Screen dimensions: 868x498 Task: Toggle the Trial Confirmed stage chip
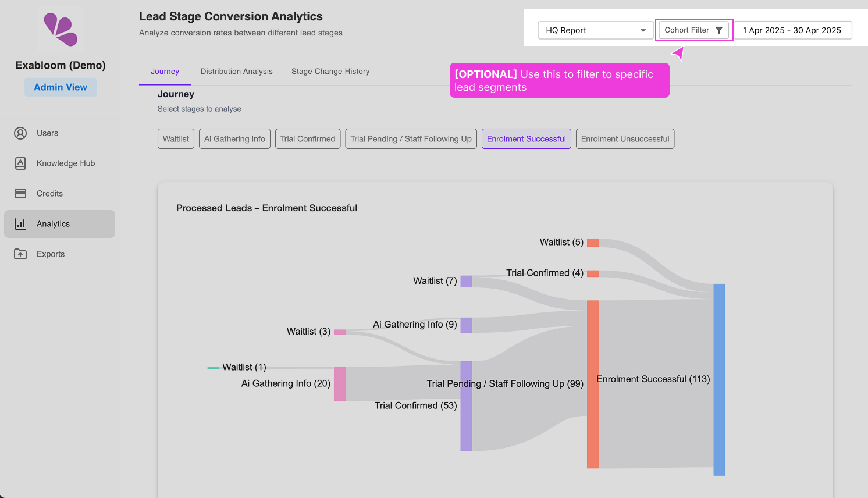tap(308, 139)
